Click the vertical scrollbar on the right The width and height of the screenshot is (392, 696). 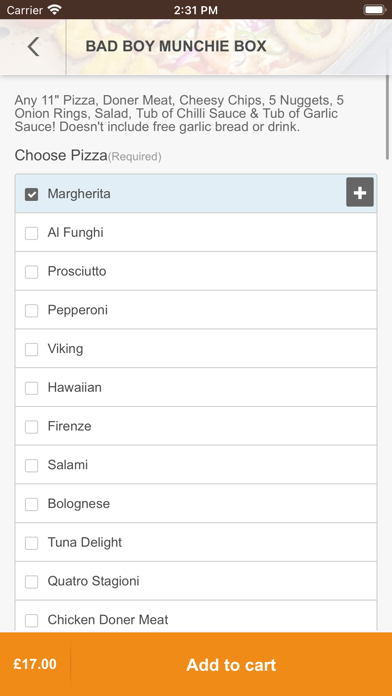[388, 118]
